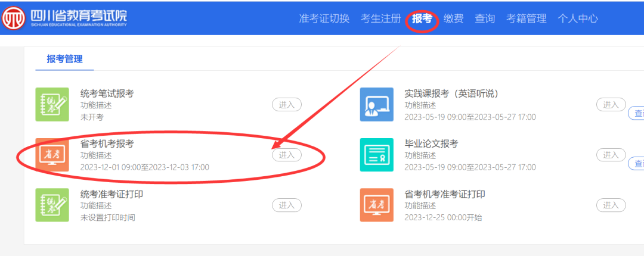Click the 实践课报考（英语听说） title text
644x256 pixels.
coord(451,93)
